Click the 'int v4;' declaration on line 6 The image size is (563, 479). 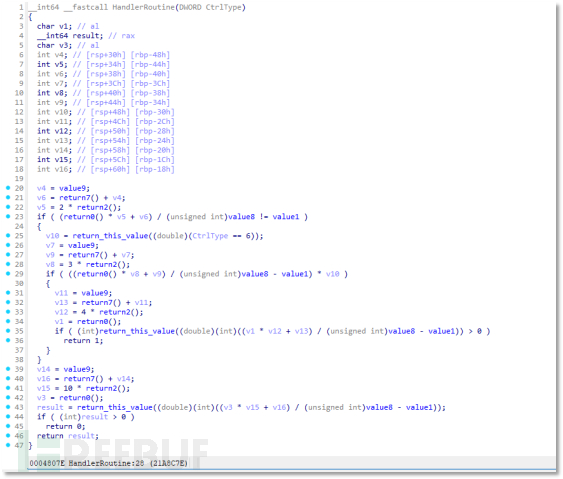click(x=52, y=55)
